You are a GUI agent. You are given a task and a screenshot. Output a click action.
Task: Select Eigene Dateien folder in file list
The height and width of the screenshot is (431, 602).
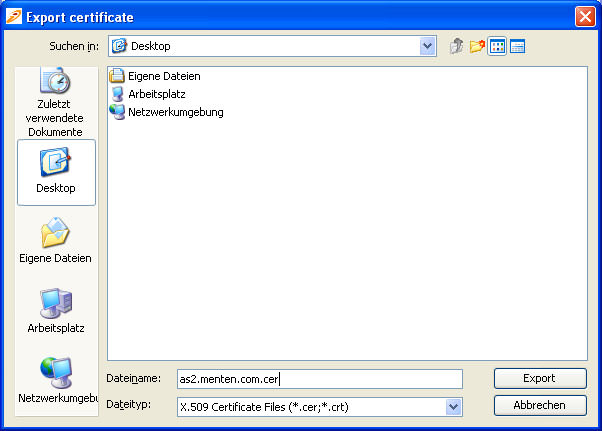coord(163,76)
